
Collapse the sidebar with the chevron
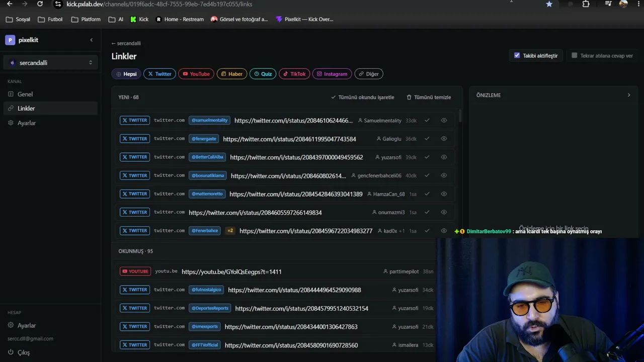91,40
